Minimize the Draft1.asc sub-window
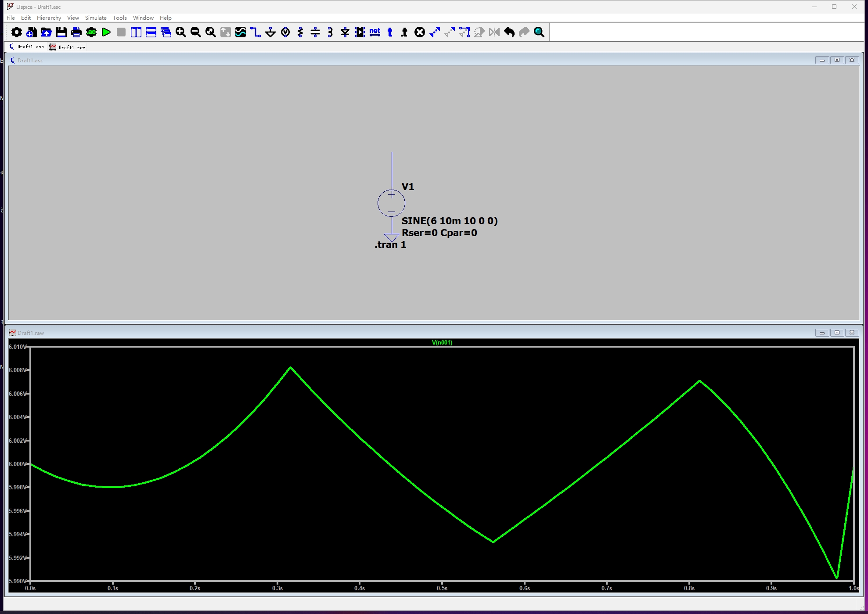Screen dimensions: 868x614 pos(822,60)
